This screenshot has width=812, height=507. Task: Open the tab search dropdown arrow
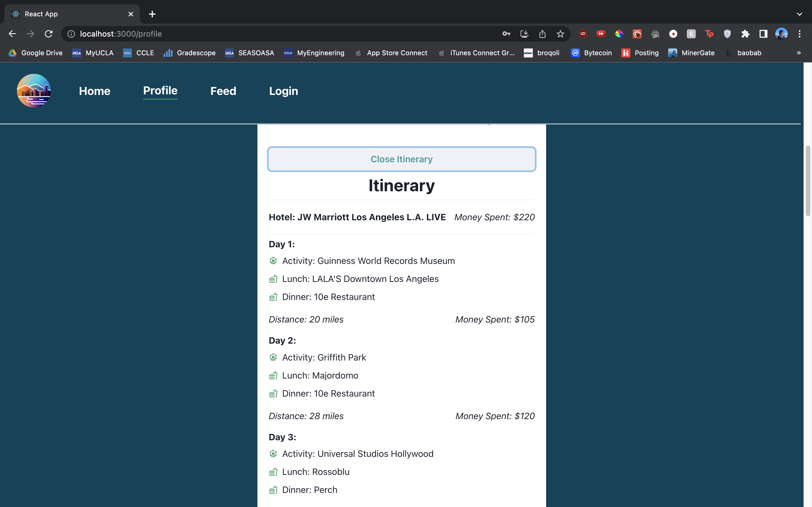[800, 14]
